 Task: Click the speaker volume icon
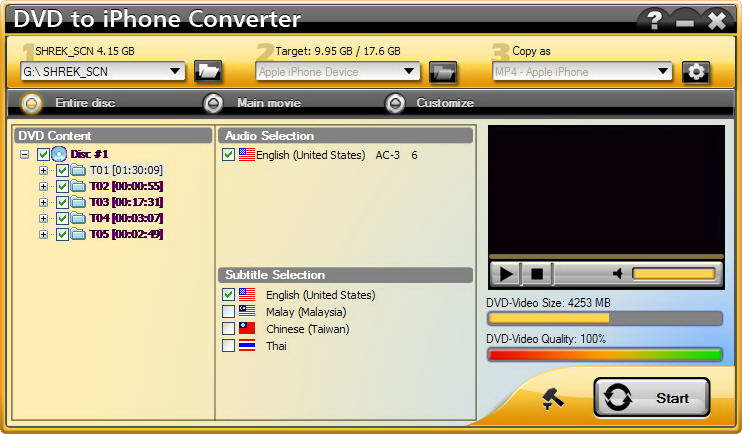tap(617, 274)
